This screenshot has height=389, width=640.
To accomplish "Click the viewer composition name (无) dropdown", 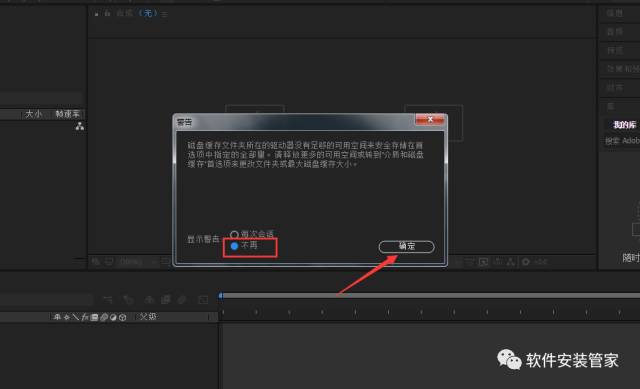I will 148,13.
